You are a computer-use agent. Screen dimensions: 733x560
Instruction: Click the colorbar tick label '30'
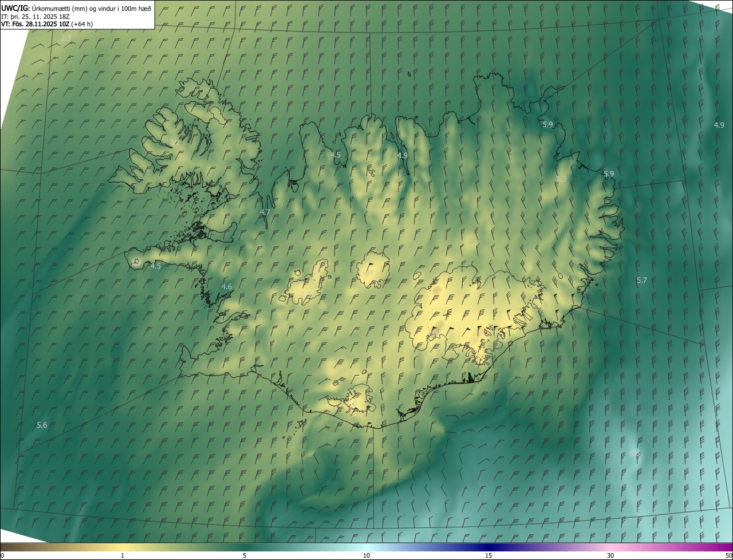pyautogui.click(x=610, y=555)
